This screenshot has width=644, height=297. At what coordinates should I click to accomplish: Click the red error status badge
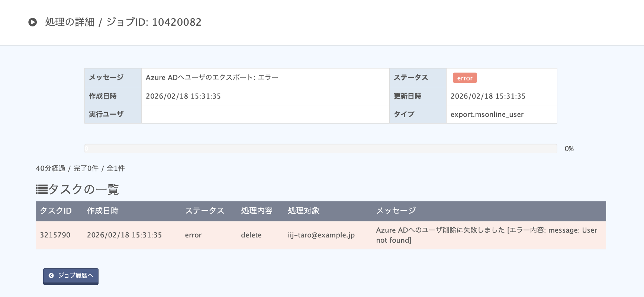pyautogui.click(x=465, y=78)
